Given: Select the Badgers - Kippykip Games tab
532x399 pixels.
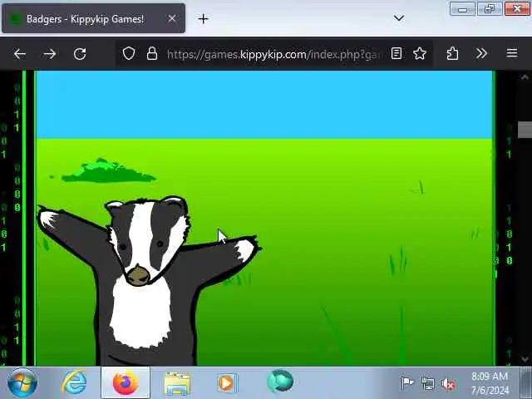Looking at the screenshot, I should pos(93,18).
